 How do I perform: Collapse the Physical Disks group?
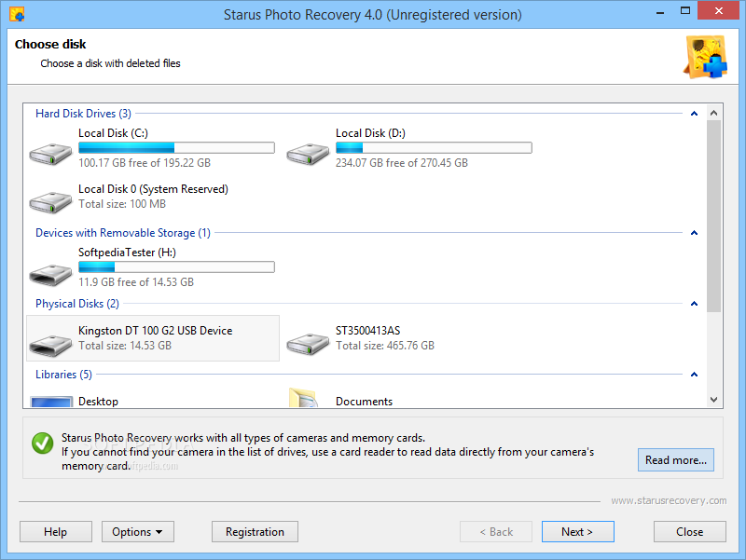694,304
